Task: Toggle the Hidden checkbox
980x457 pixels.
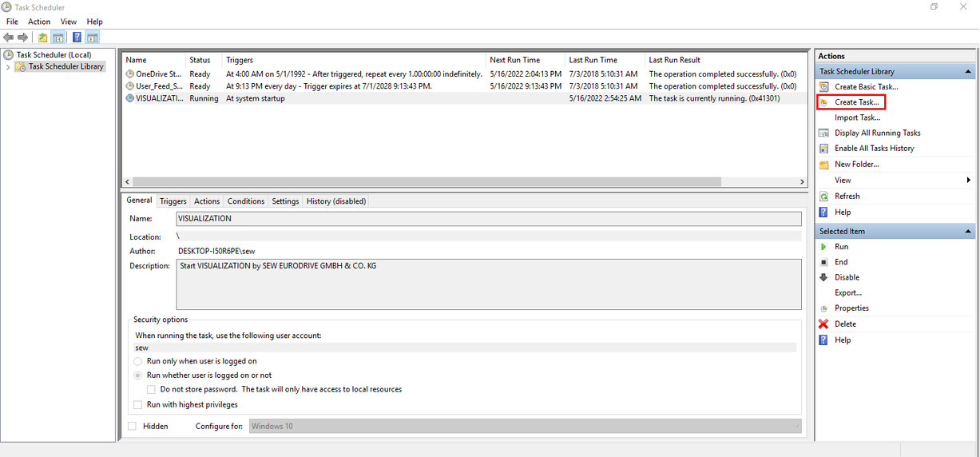Action: (133, 427)
